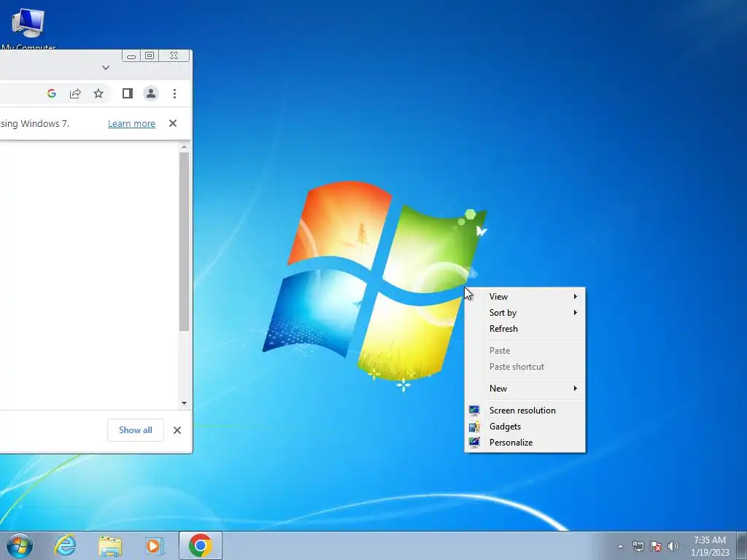Open the Windows Start menu

click(20, 545)
